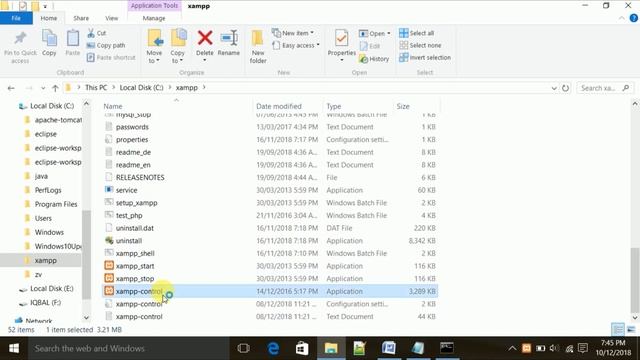Image resolution: width=640 pixels, height=360 pixels.
Task: Create a New folder from ribbon
Action: click(258, 47)
